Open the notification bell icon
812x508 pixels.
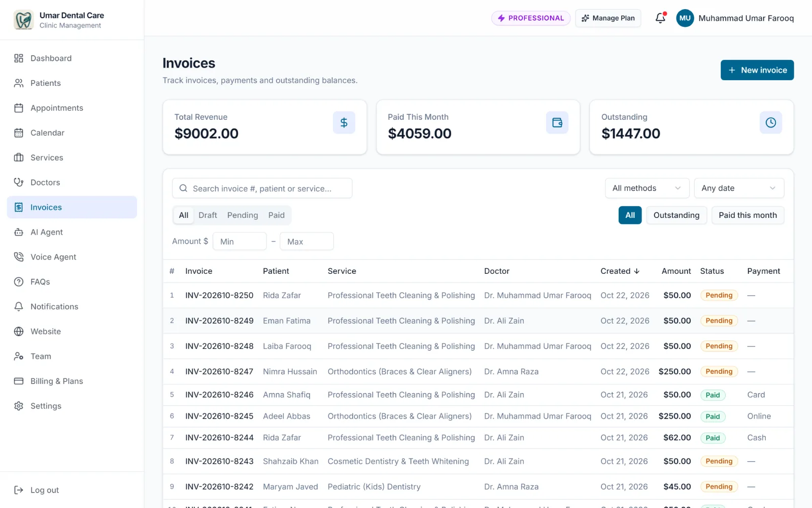[660, 18]
